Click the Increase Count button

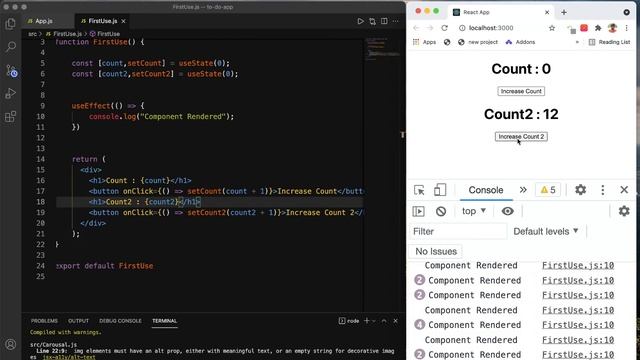click(x=521, y=91)
